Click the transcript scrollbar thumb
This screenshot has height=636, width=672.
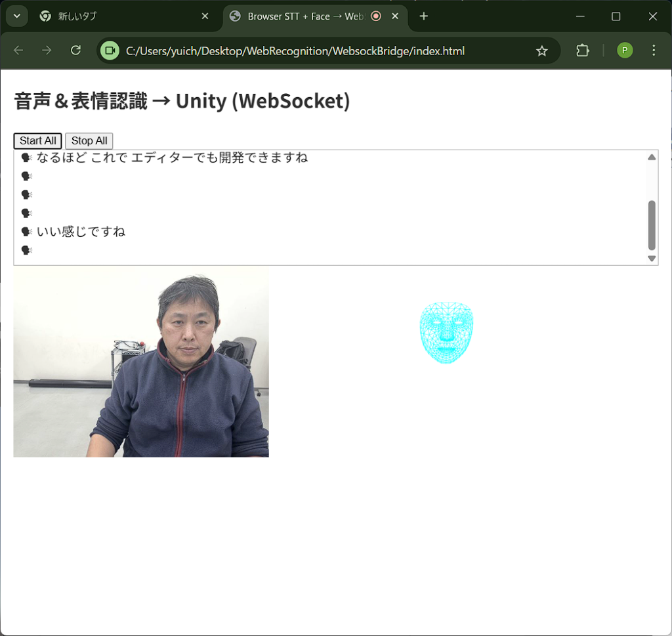[x=652, y=225]
